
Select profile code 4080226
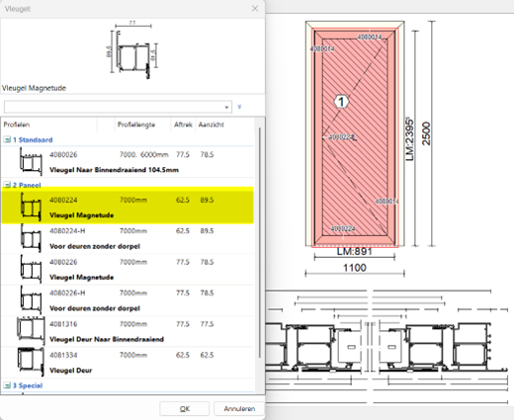coord(63,262)
